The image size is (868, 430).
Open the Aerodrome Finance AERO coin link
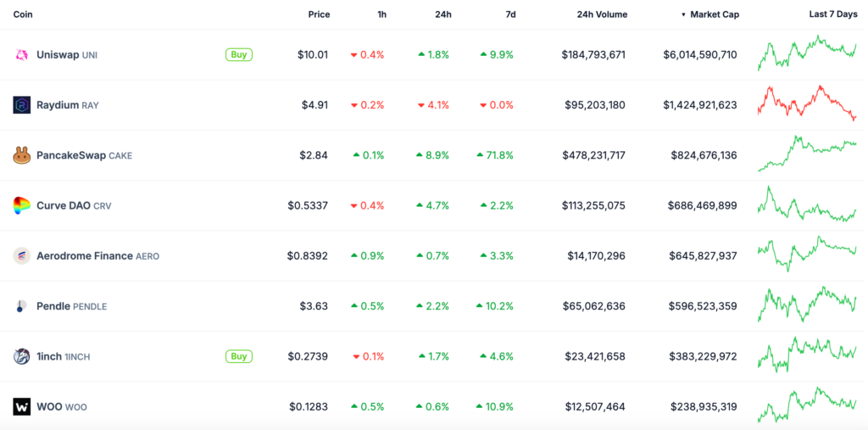(97, 256)
